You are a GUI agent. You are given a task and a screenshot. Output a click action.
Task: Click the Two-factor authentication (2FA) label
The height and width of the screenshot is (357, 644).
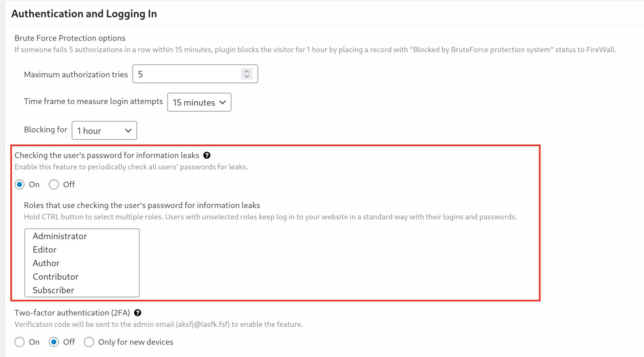click(72, 312)
